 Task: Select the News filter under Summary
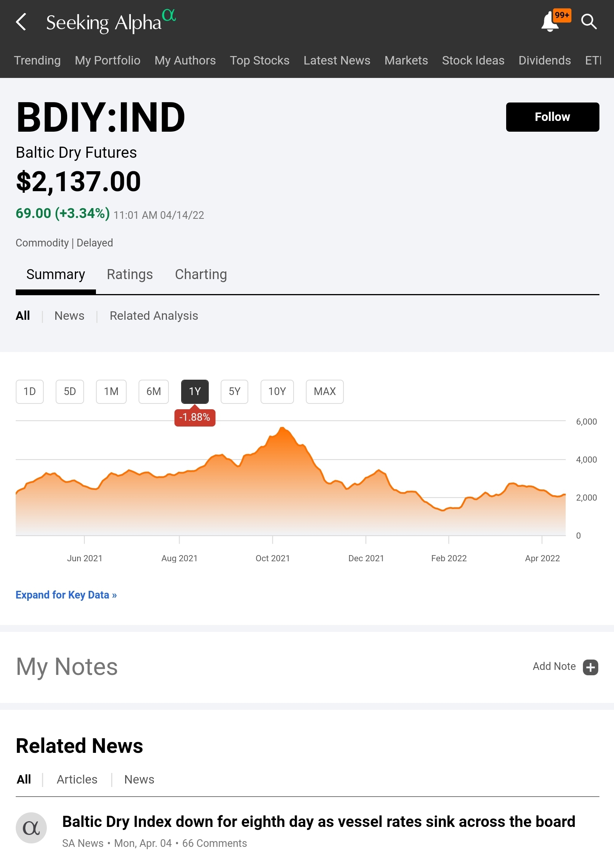(69, 316)
